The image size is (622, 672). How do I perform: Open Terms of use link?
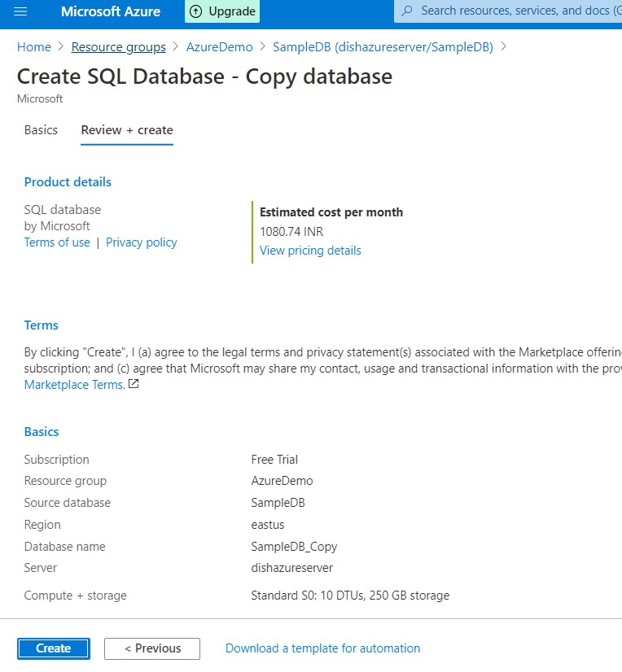click(x=57, y=242)
